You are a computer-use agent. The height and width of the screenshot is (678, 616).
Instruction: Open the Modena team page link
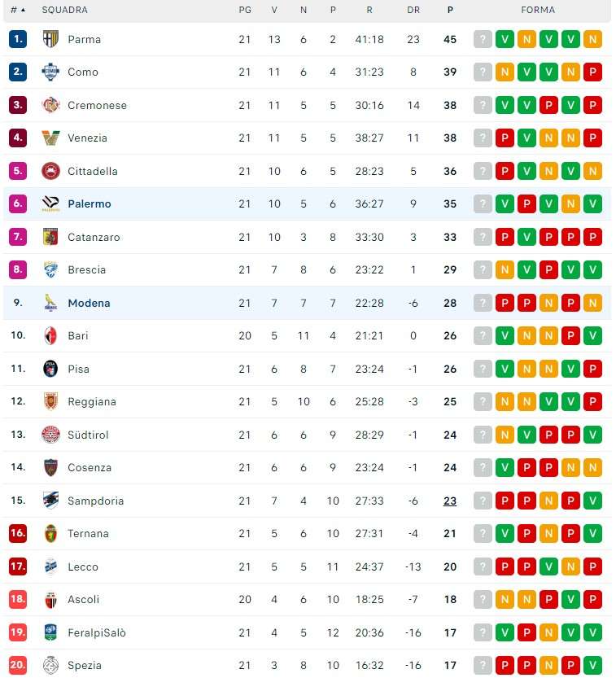pos(89,303)
